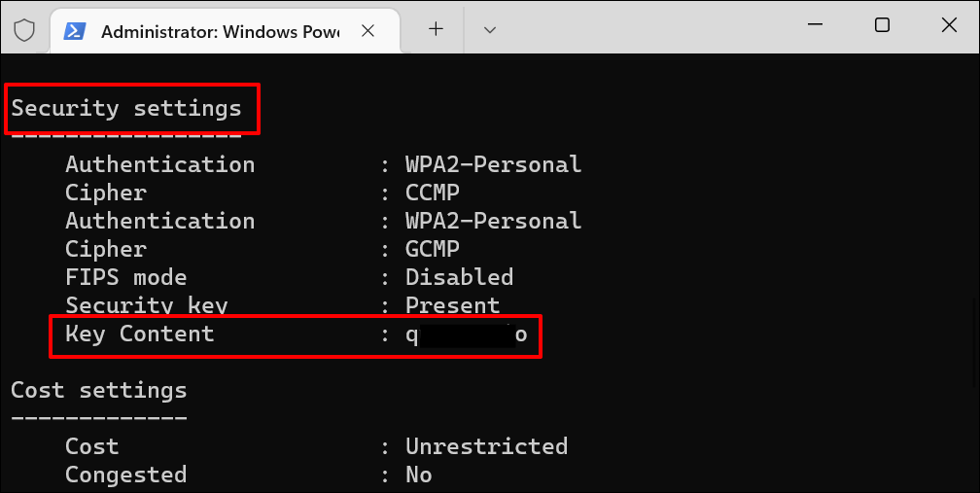The image size is (980, 493).
Task: Click the Cost settings heading
Action: point(98,391)
